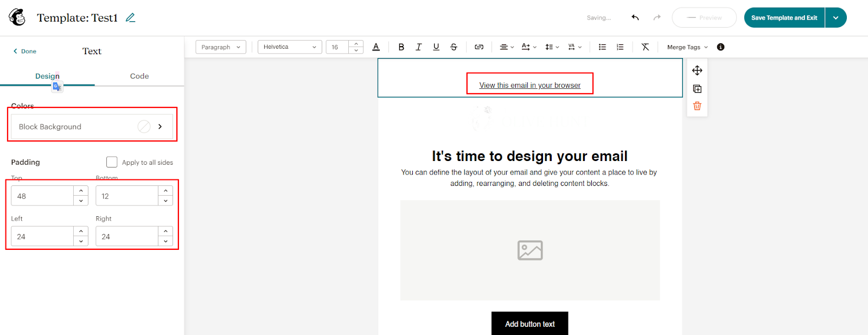The width and height of the screenshot is (868, 335).
Task: Click the font size input field
Action: coord(337,47)
